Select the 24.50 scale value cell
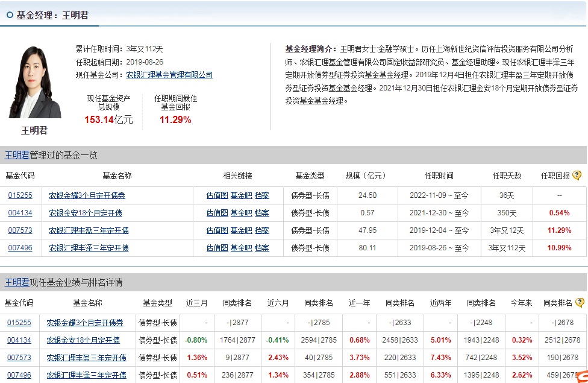This screenshot has height=383, width=588. [367, 195]
